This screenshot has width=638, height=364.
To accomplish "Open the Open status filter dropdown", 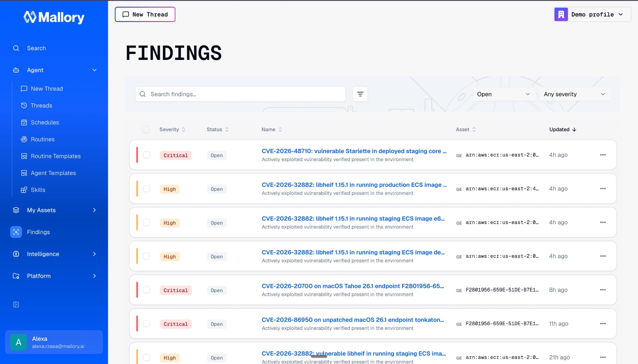I will (x=503, y=94).
